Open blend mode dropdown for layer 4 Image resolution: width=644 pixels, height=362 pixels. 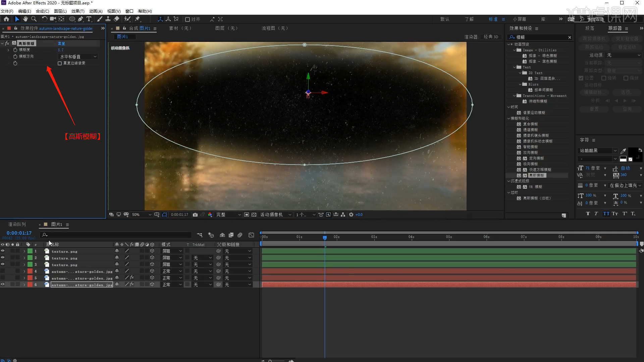click(172, 271)
